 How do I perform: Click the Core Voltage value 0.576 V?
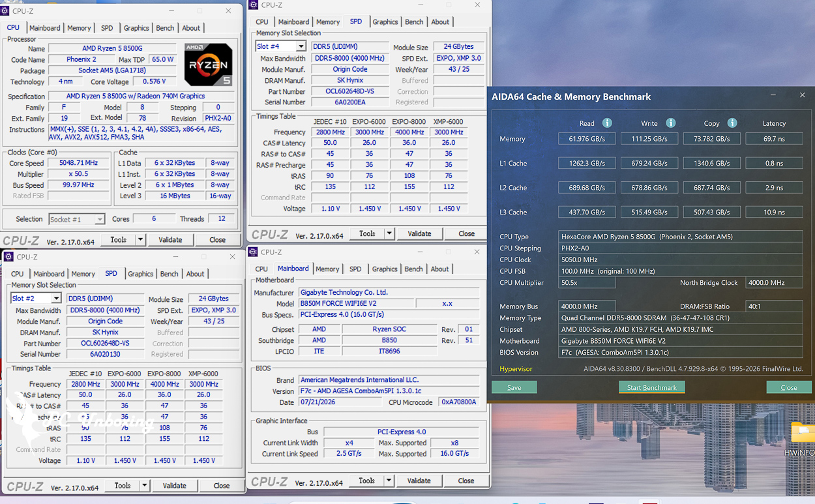click(x=154, y=82)
